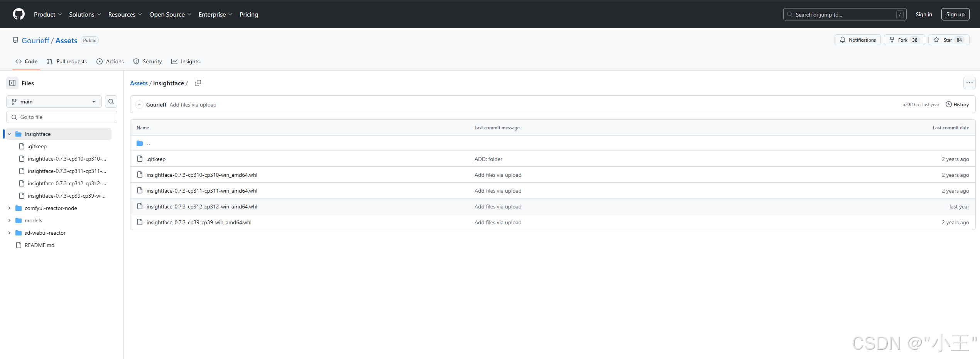Open the Solutions menu dropdown
The height and width of the screenshot is (359, 980).
tap(85, 14)
